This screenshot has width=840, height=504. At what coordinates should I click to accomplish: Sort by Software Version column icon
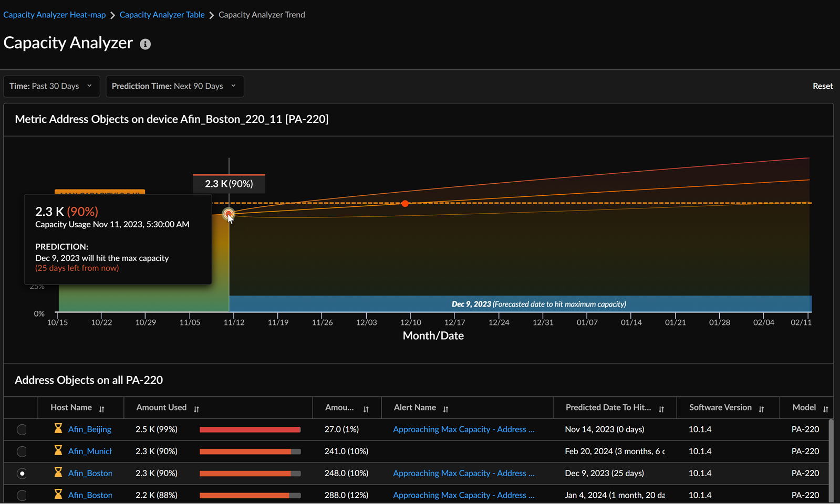(761, 409)
